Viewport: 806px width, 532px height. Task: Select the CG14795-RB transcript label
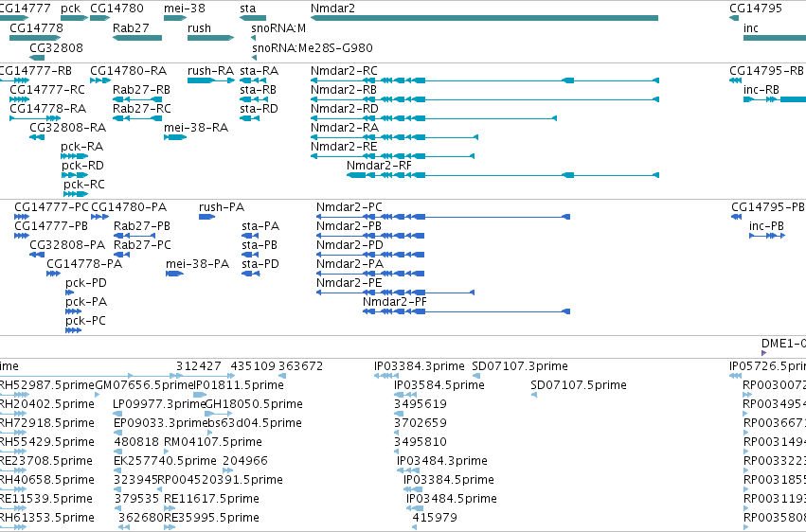tap(766, 70)
